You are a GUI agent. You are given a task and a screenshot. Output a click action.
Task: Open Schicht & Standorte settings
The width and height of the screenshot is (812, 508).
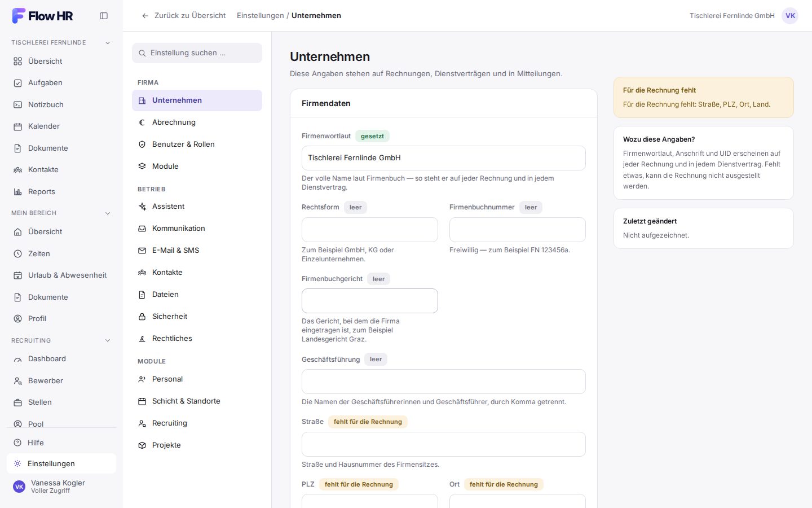coord(197,401)
